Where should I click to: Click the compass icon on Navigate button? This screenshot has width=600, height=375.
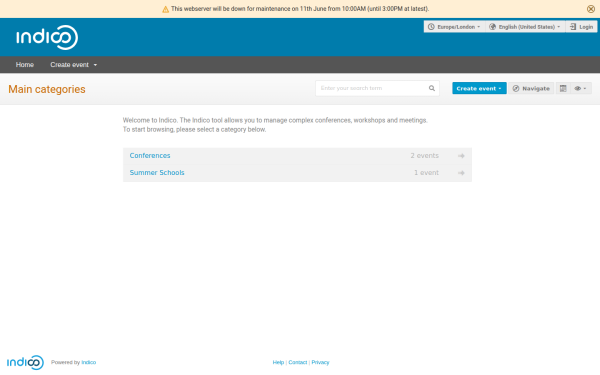coord(516,88)
